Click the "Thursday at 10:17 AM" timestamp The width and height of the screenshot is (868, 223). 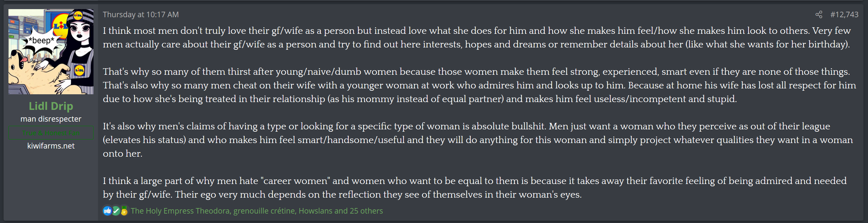(141, 15)
